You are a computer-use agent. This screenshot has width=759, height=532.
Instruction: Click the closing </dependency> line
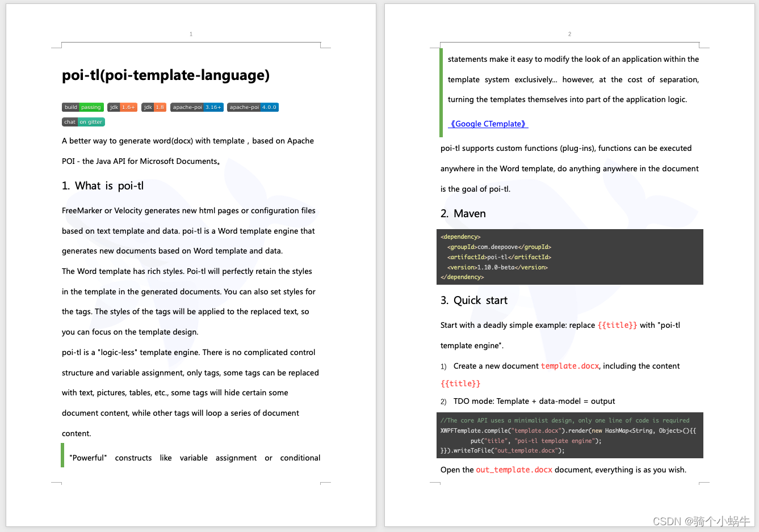pos(462,277)
